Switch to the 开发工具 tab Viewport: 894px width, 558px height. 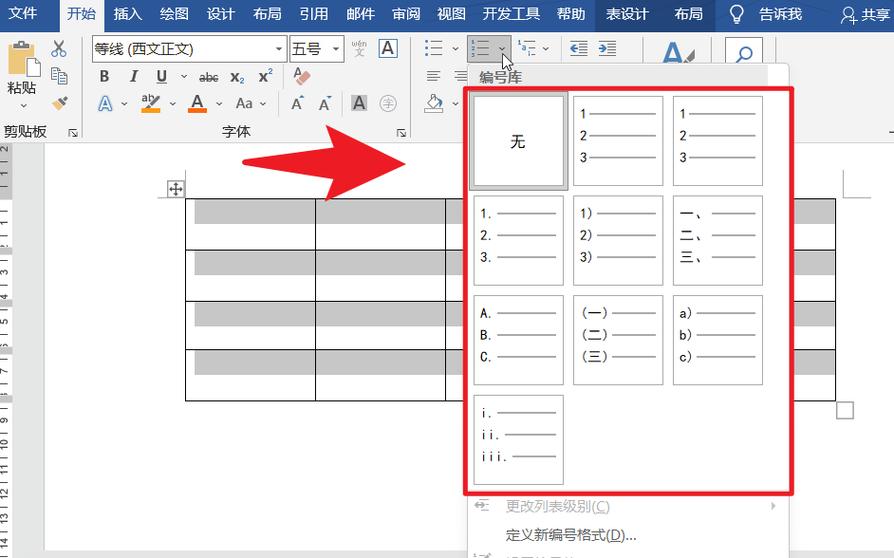click(x=511, y=14)
